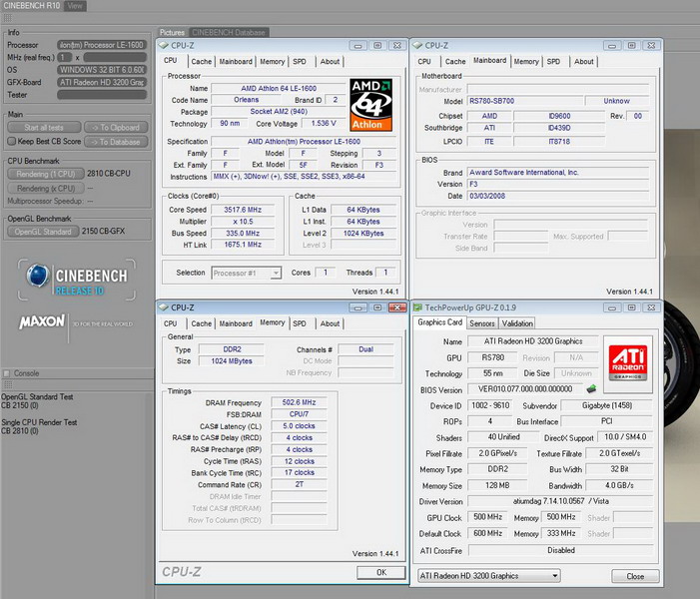This screenshot has height=599, width=700.
Task: Click Core Speed value 3517.6 MHz
Action: [243, 210]
